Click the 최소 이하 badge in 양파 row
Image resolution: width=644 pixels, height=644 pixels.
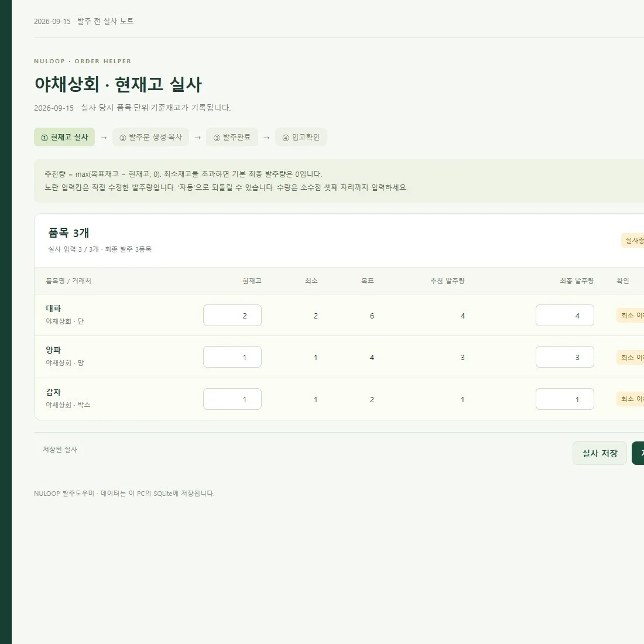pos(630,357)
